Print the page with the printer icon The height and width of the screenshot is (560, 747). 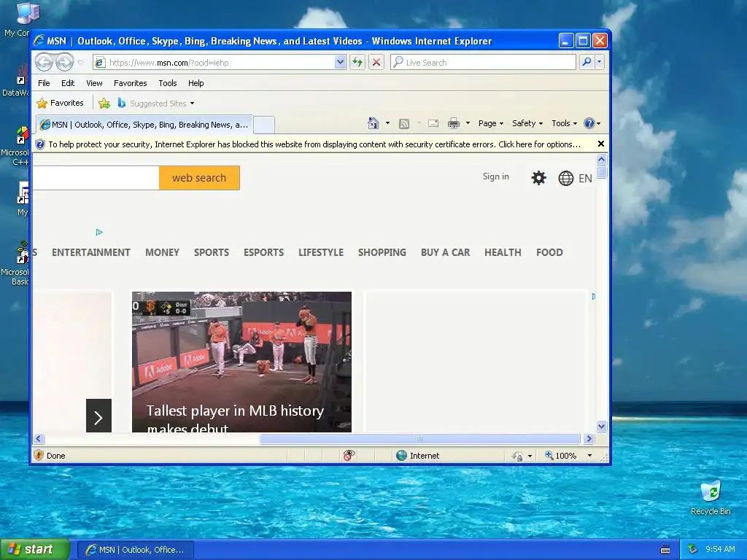454,123
